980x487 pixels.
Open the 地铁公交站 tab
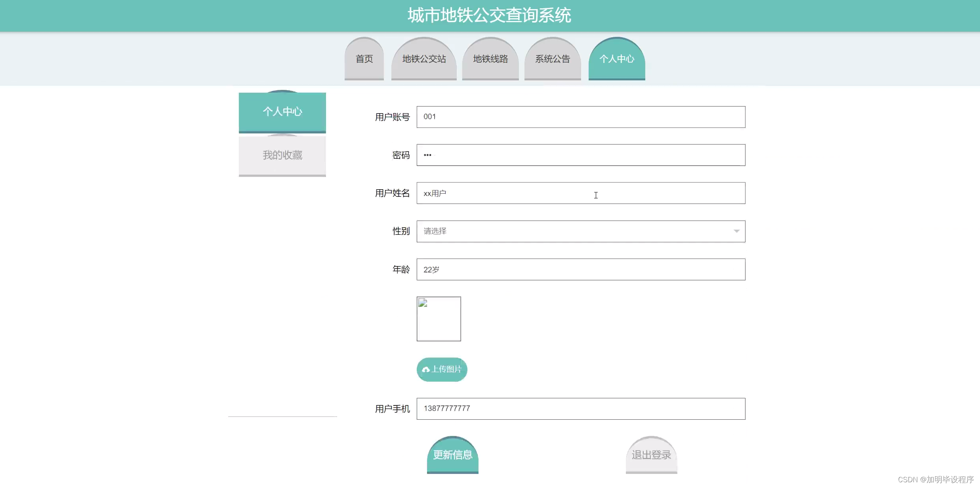[x=424, y=59]
